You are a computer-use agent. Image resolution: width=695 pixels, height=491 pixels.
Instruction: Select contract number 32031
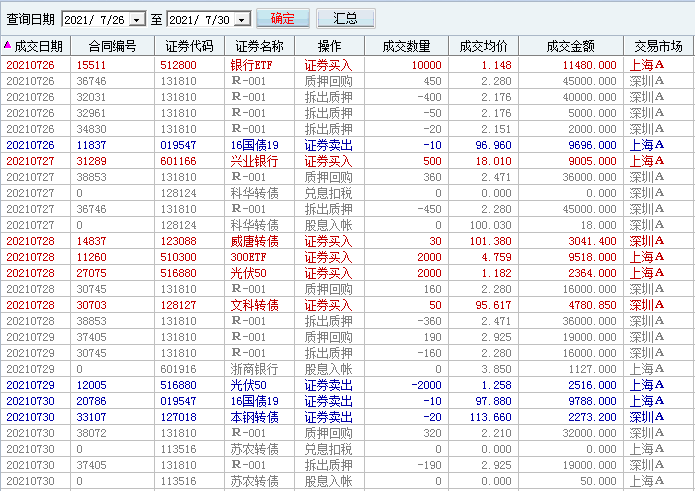[91, 97]
